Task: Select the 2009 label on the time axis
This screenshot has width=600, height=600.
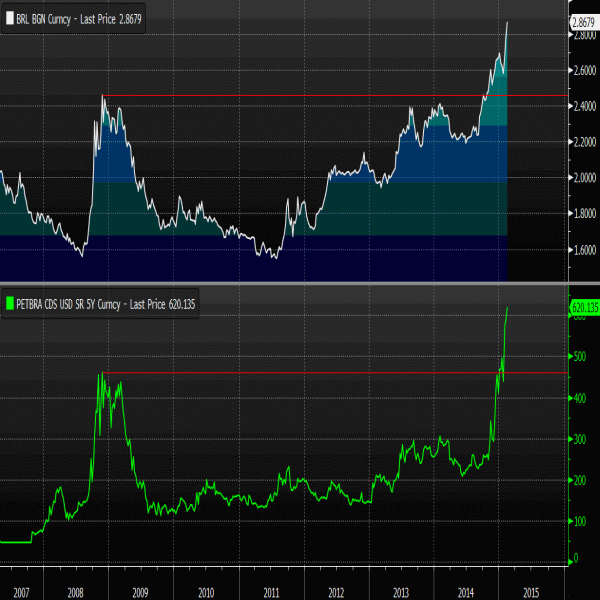Action: coord(143,591)
